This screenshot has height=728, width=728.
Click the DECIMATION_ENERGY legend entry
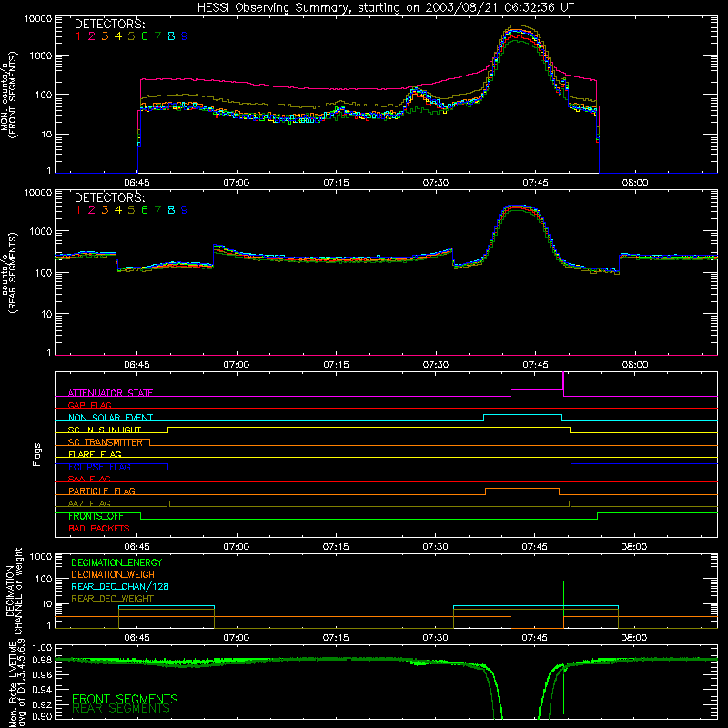coord(116,562)
